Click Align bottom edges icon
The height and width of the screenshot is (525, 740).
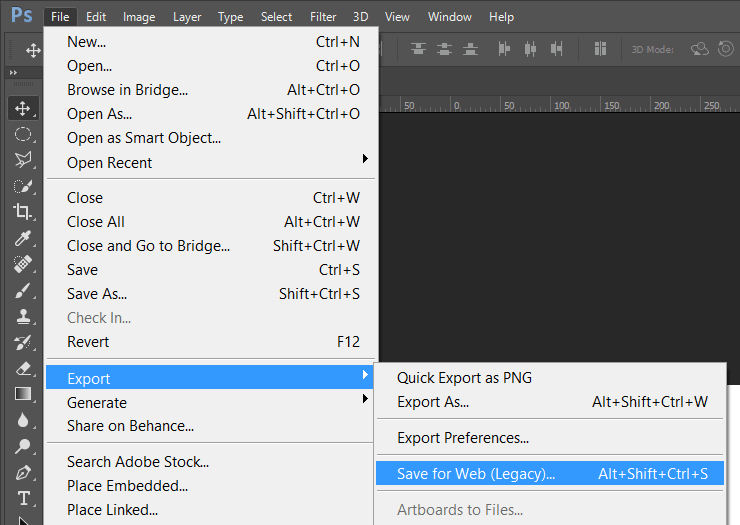click(470, 49)
